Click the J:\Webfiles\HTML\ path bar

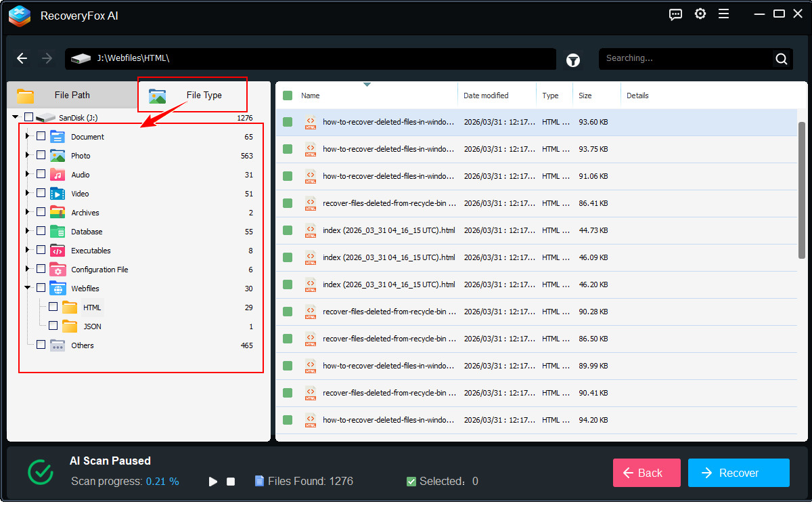tap(311, 59)
